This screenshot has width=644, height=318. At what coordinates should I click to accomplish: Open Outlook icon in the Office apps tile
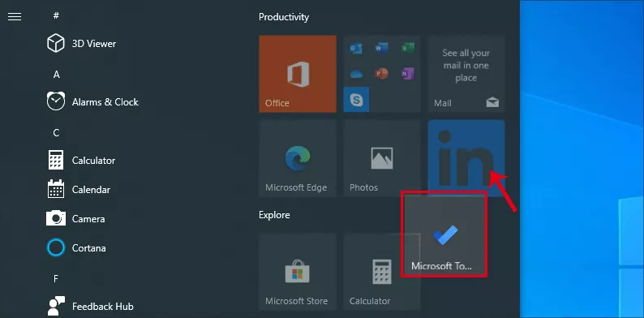pos(356,49)
